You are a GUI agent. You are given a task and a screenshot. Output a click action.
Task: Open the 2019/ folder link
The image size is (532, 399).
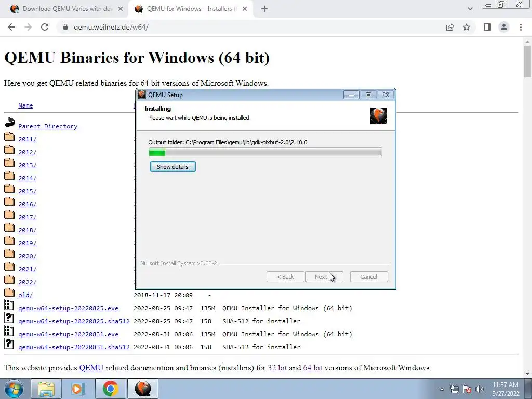[x=28, y=243]
